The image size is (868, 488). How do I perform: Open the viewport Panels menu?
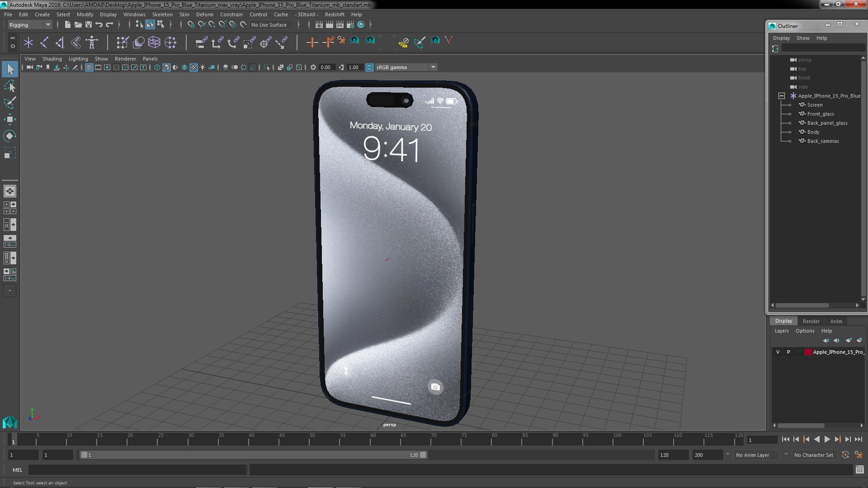[150, 59]
